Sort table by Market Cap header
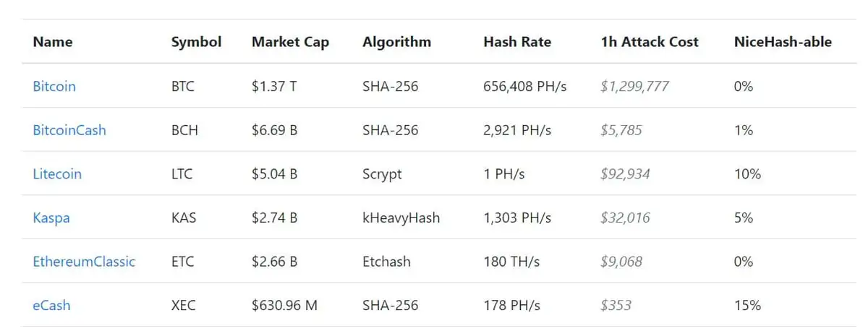 290,42
